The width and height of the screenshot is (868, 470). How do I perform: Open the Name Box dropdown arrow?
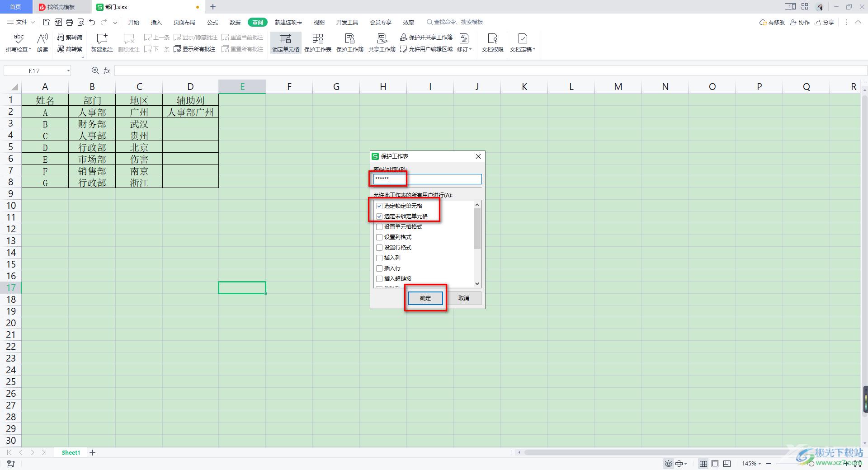tap(68, 70)
